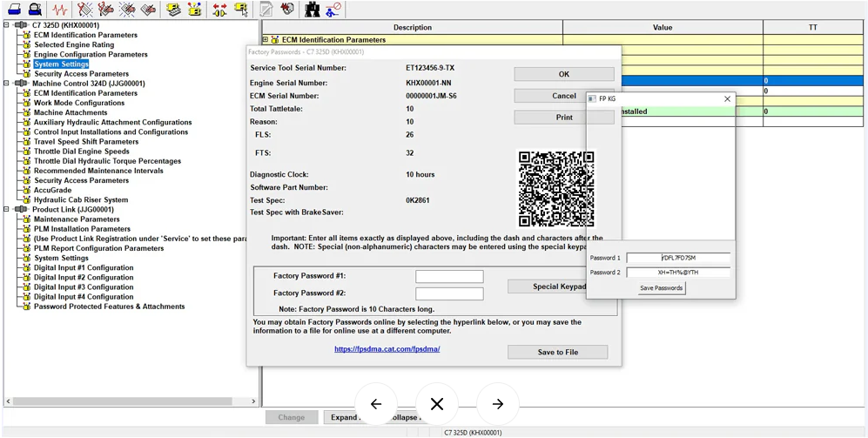The image size is (868, 438).
Task: Click the red arrows ECM toolbar icon
Action: pyautogui.click(x=219, y=10)
